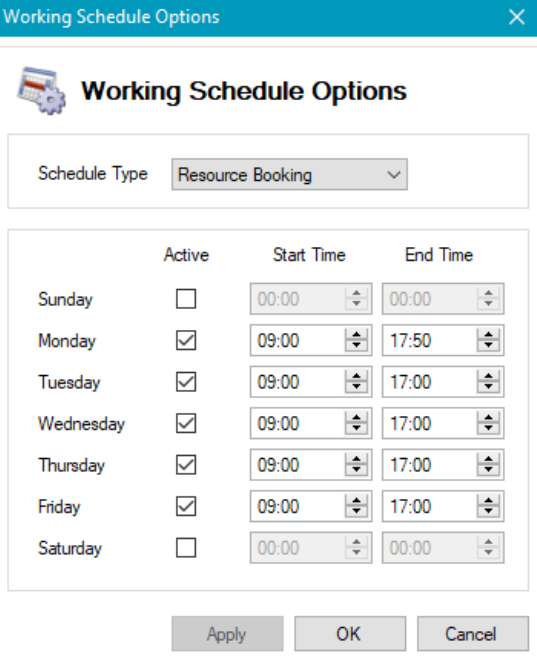Click the Apply button

tap(227, 634)
